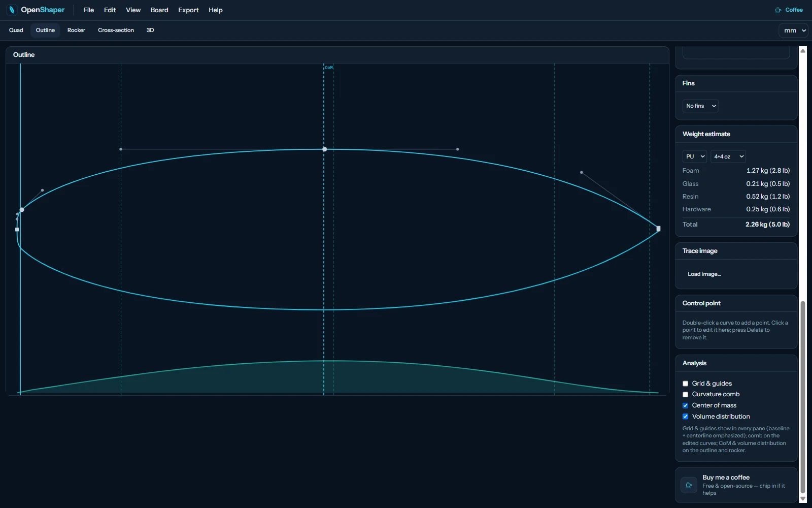The height and width of the screenshot is (508, 812).
Task: Click the CoM marker label
Action: tap(329, 68)
